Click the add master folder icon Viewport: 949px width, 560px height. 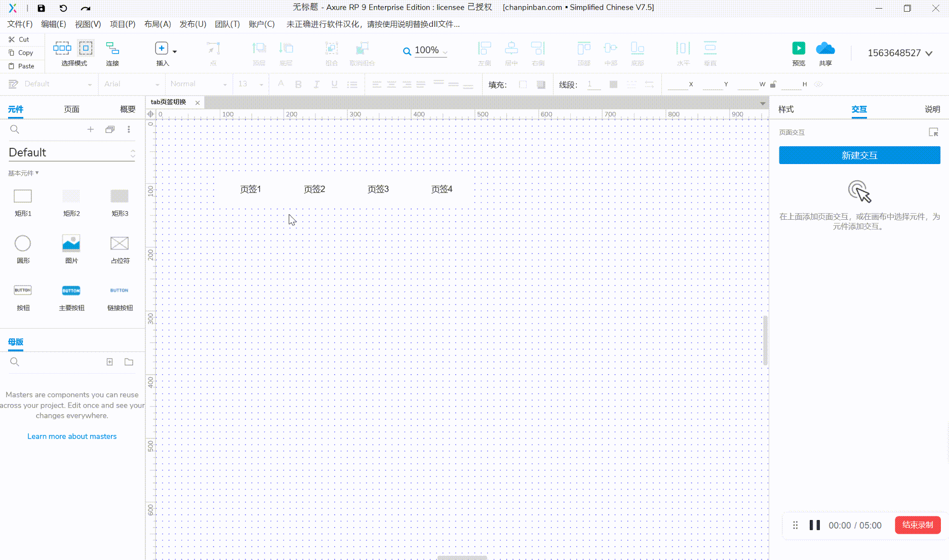[x=129, y=362]
